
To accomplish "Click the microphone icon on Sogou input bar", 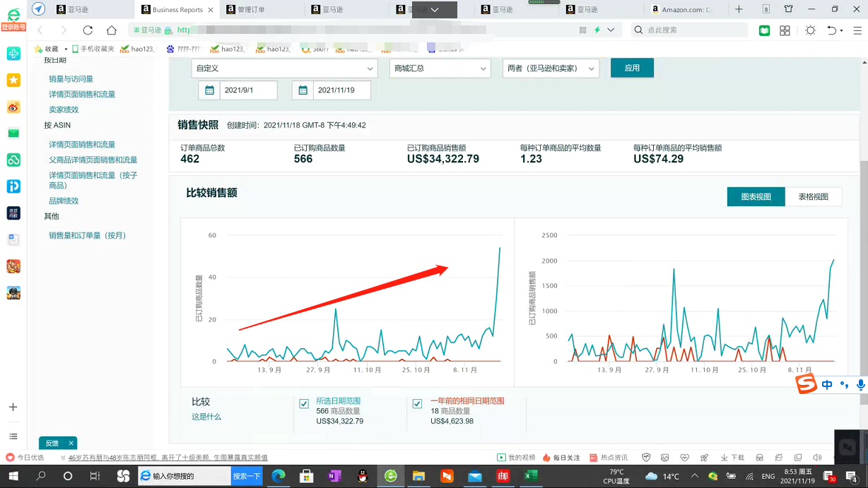I will click(862, 384).
